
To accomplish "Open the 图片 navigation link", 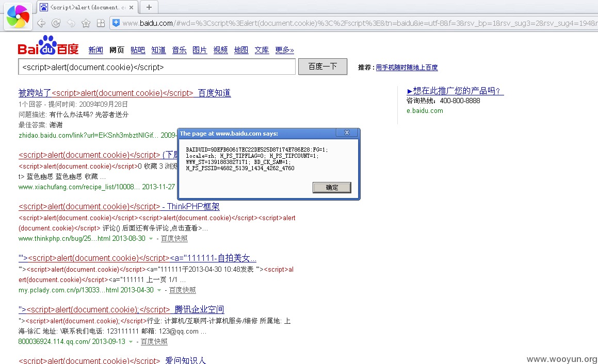I will click(200, 50).
